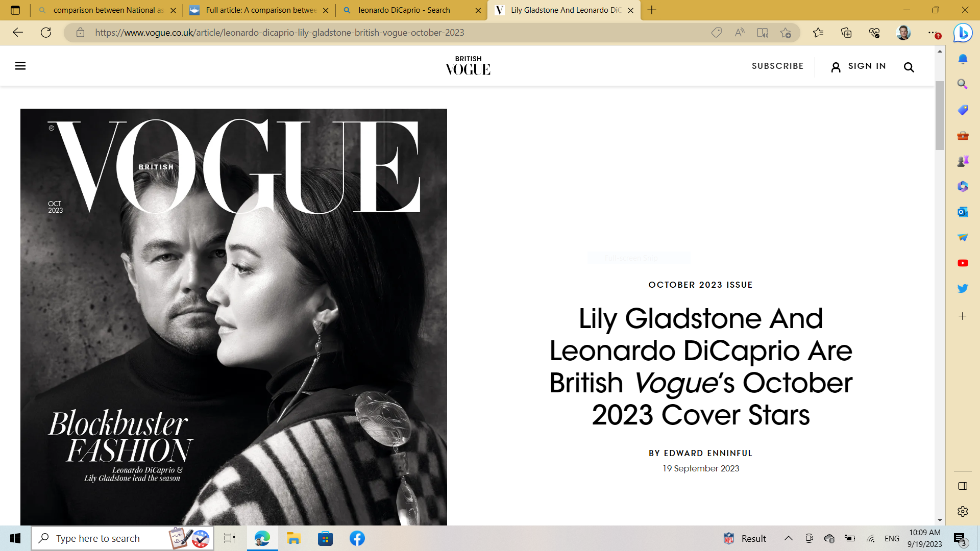
Task: Click the SUBSCRIBE link in header
Action: [777, 66]
